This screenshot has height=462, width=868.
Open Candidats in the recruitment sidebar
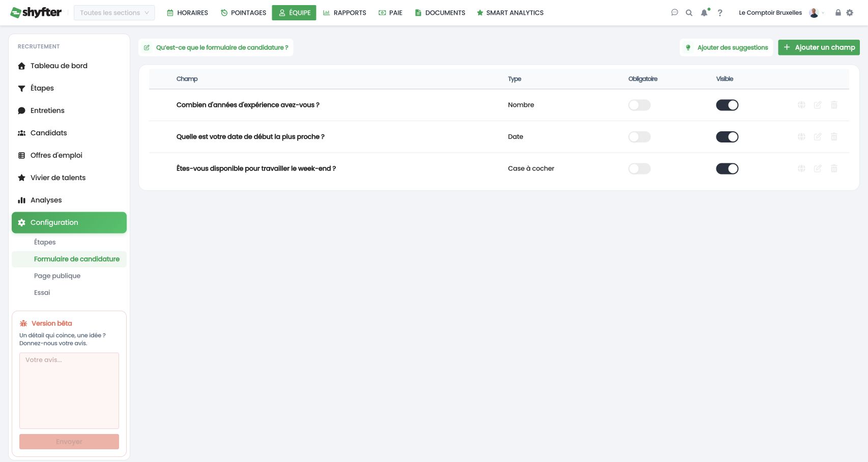69,133
